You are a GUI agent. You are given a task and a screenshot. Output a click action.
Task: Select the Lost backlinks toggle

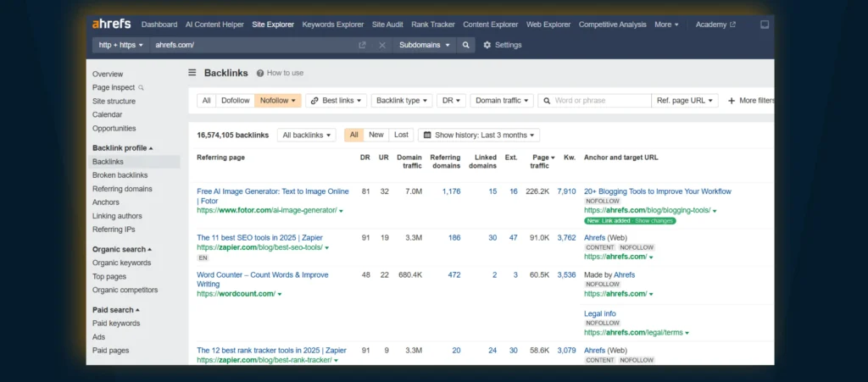tap(401, 135)
